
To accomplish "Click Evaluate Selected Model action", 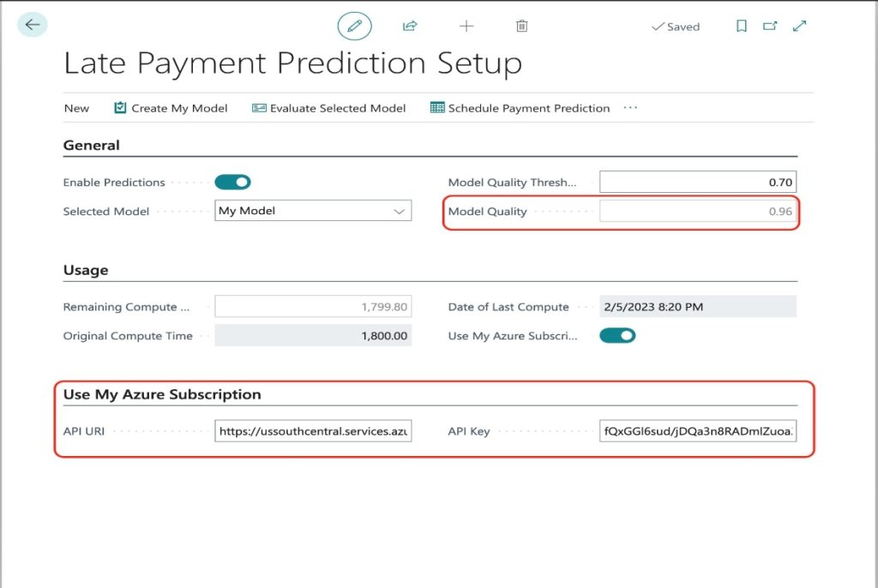I will tap(328, 108).
